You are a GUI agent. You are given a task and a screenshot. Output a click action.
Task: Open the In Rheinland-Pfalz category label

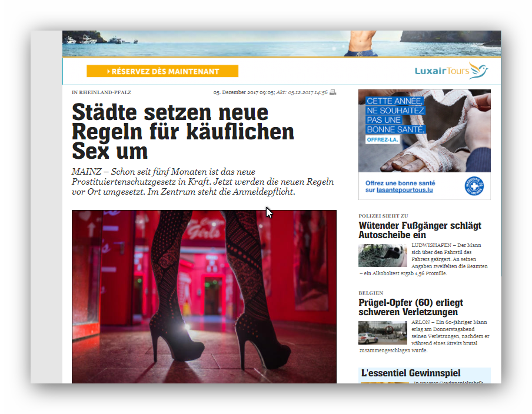(101, 92)
